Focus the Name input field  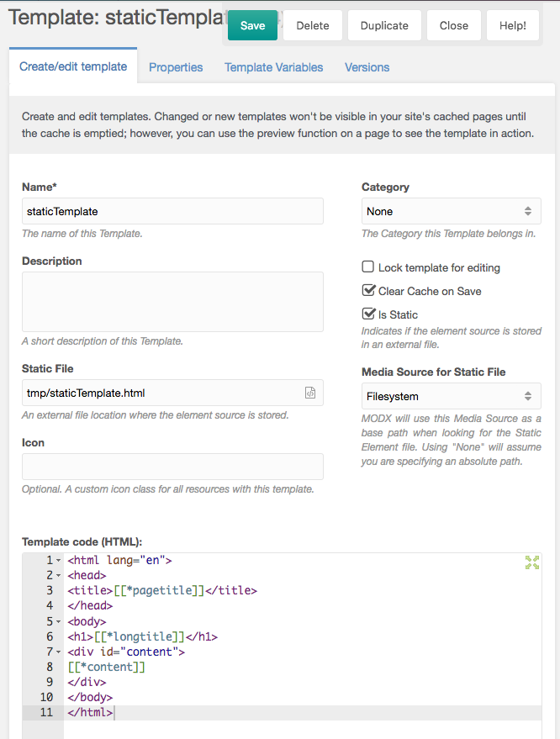pyautogui.click(x=172, y=211)
